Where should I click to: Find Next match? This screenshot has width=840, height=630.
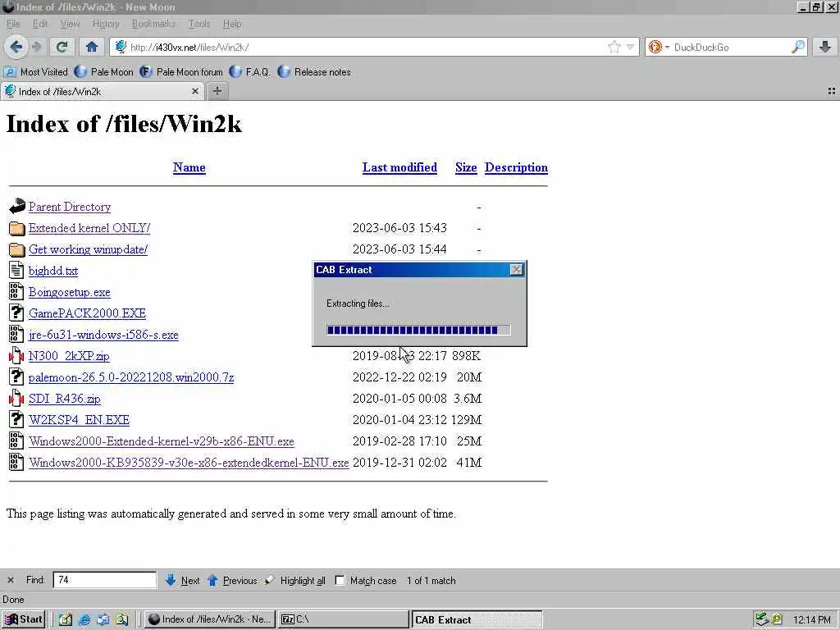(x=183, y=580)
